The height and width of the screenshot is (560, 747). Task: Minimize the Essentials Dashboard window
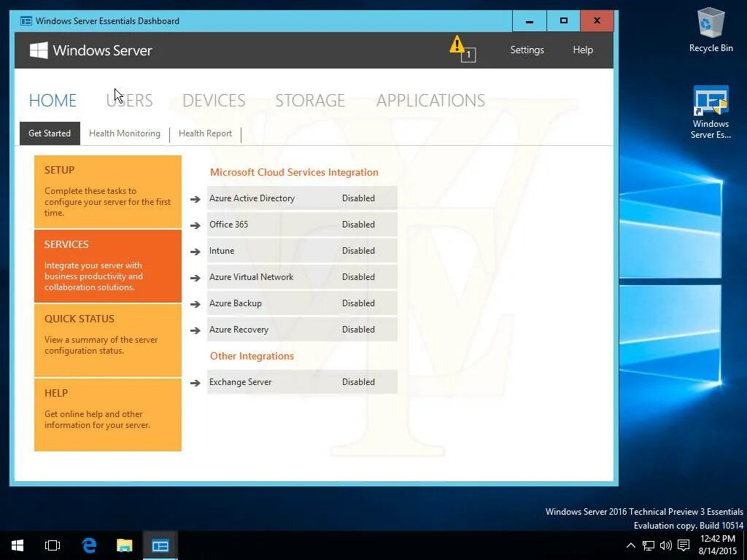530,21
